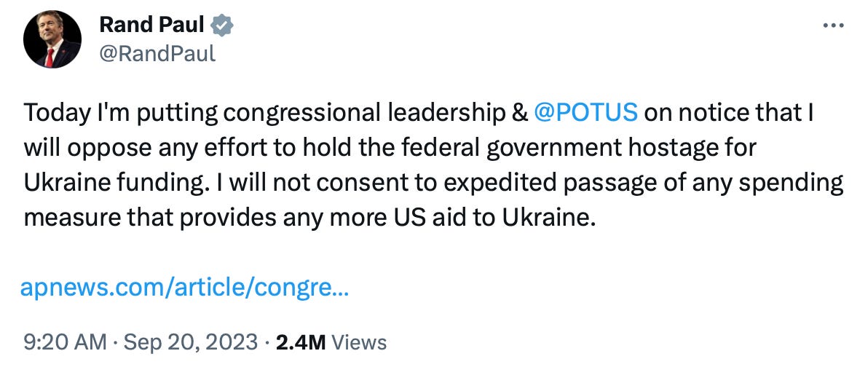This screenshot has width=868, height=367.
Task: Follow the @POTUS mention link
Action: 585,113
